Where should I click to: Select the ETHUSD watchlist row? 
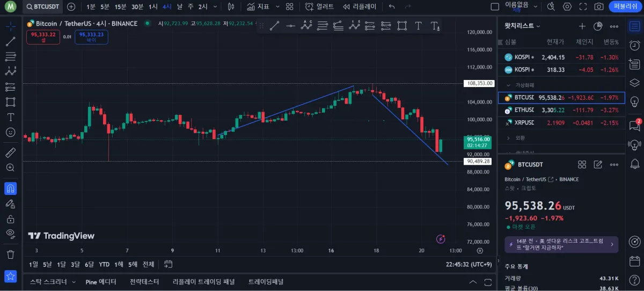561,110
